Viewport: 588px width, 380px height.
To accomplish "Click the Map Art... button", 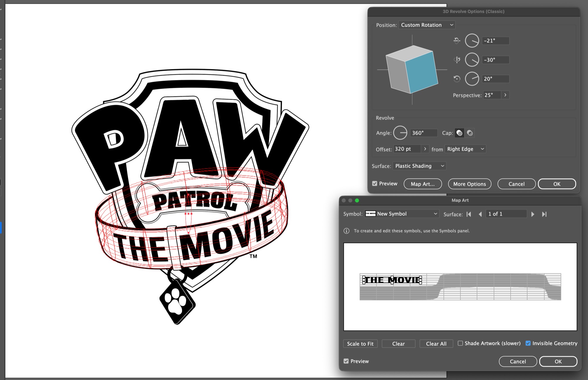I will pos(422,184).
